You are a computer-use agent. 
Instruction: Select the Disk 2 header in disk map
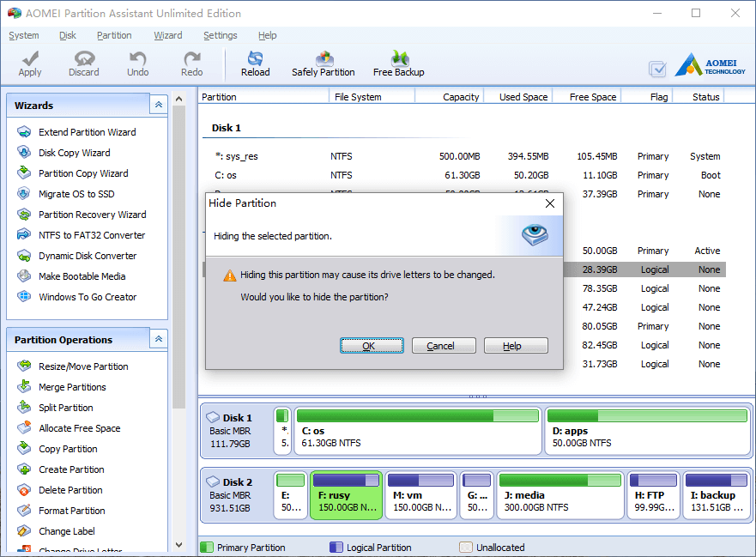pyautogui.click(x=236, y=495)
